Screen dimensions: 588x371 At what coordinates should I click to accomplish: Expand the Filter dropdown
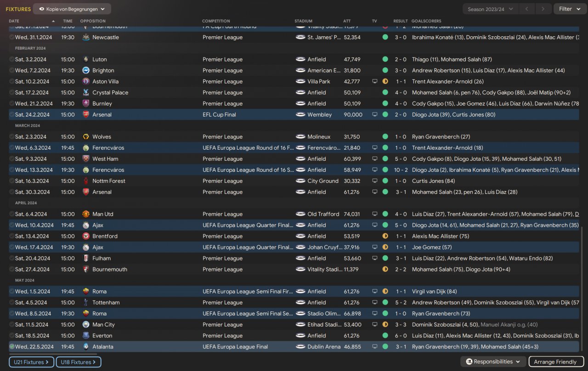(570, 9)
